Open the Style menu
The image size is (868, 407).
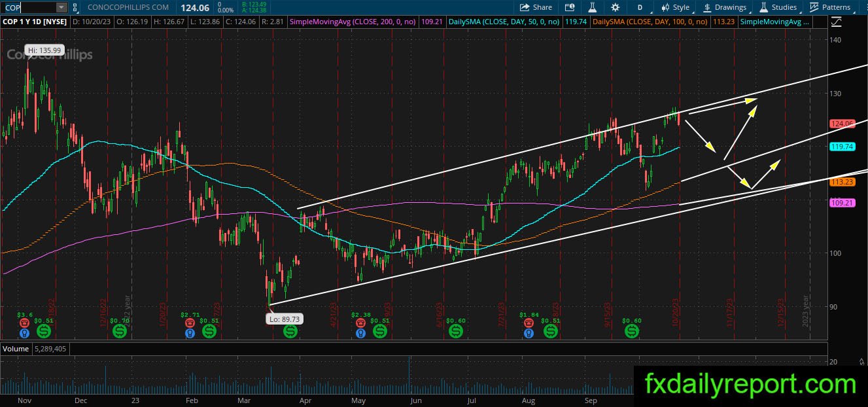676,7
